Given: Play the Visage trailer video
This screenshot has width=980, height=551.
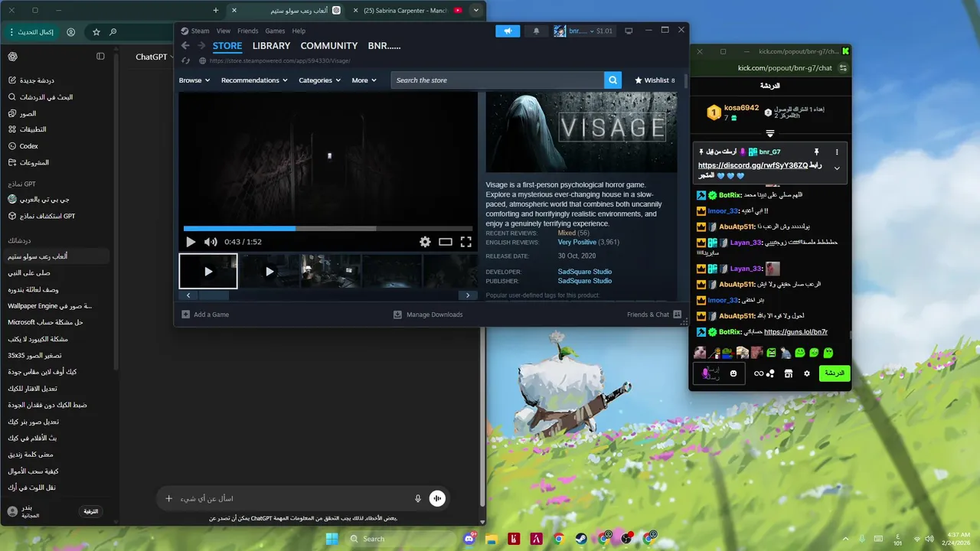Looking at the screenshot, I should point(191,242).
